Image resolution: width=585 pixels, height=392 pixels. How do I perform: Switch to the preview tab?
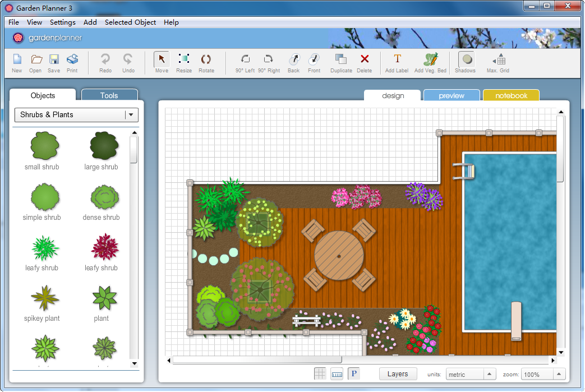pos(451,95)
